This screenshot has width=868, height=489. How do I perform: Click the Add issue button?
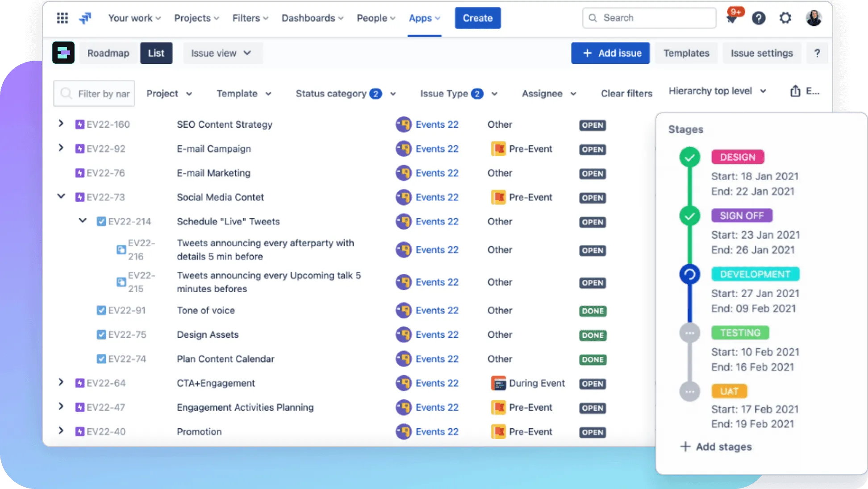pyautogui.click(x=610, y=53)
